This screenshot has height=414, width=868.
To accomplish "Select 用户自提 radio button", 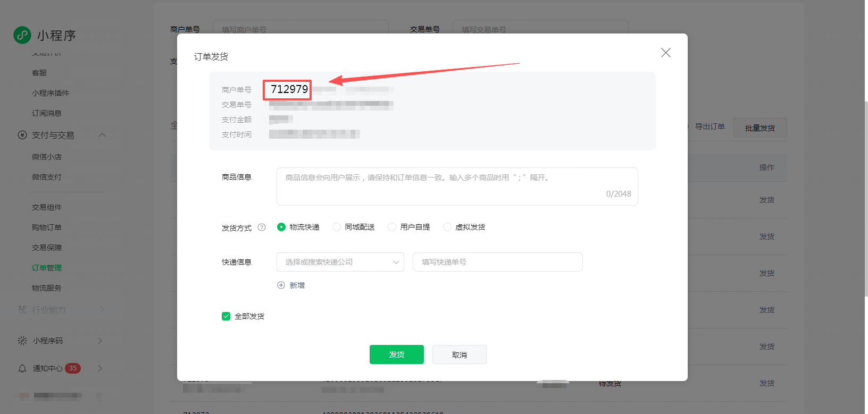I will click(x=392, y=227).
